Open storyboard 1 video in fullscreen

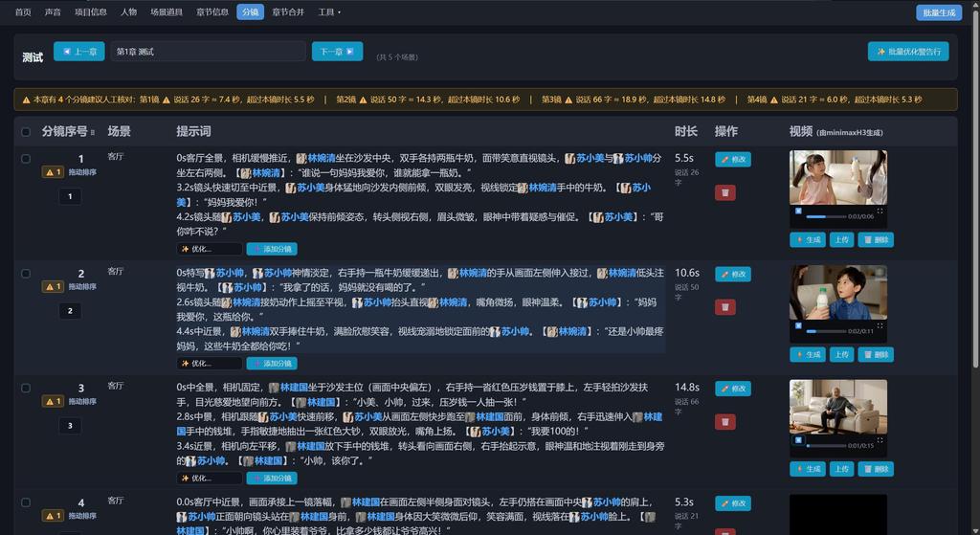click(x=880, y=211)
